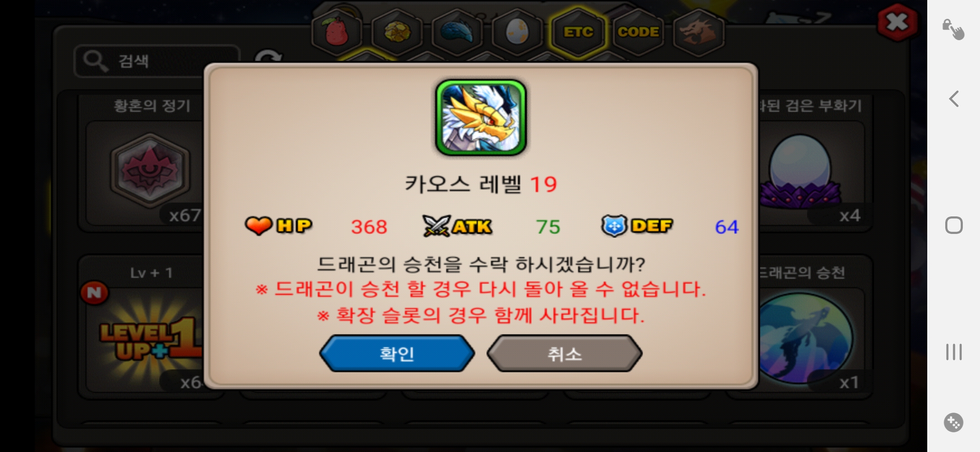This screenshot has height=452, width=980.
Task: Close the inventory with the red X
Action: (x=897, y=22)
